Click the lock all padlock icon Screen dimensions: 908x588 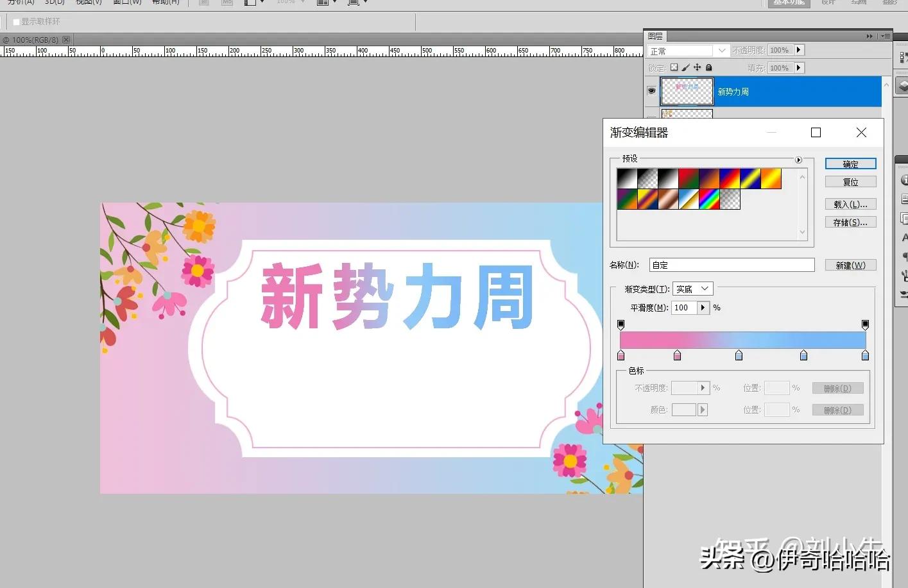tap(709, 67)
